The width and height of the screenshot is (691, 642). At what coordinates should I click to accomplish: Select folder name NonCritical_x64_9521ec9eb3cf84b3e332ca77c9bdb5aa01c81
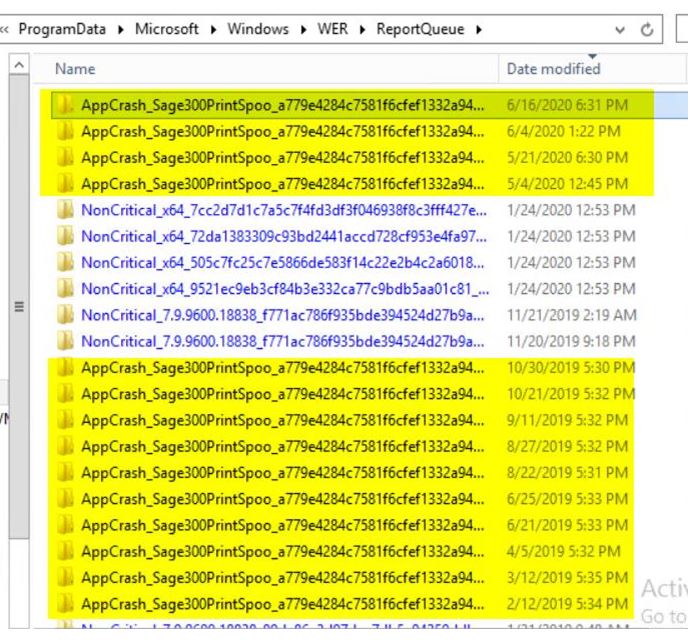pos(285,289)
